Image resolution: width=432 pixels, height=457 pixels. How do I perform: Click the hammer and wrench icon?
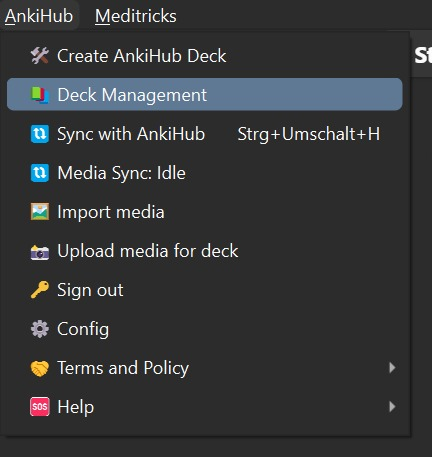[40, 56]
